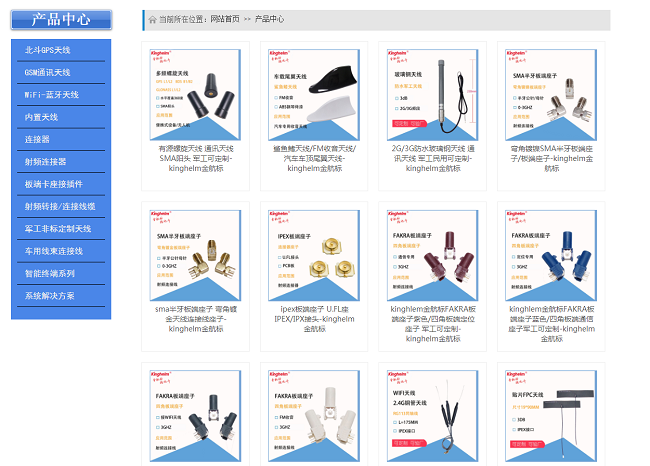Click the 鲨鱼鳍天线/FM收音天线 title link
Image resolution: width=650 pixels, height=466 pixels.
pos(314,158)
